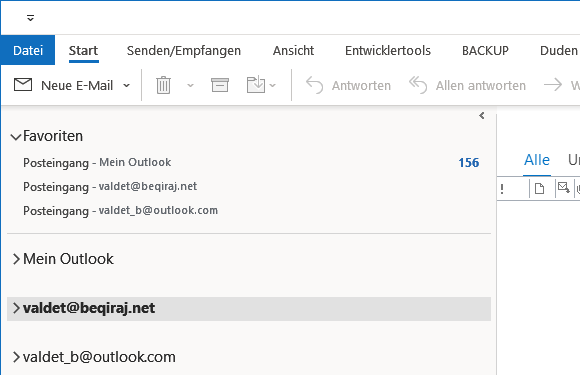This screenshot has width=580, height=375.
Task: Click the archive box icon
Action: 220,85
